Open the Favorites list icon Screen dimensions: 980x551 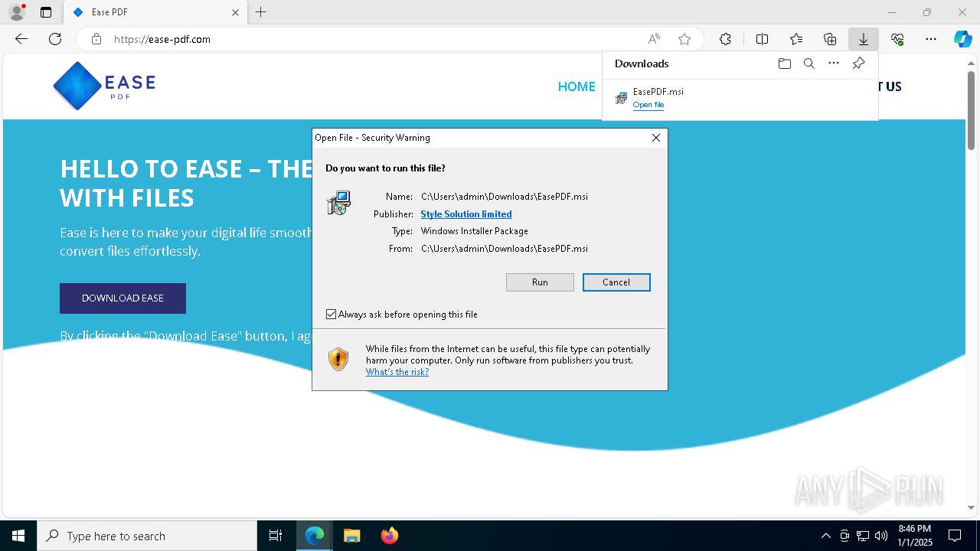coord(796,39)
